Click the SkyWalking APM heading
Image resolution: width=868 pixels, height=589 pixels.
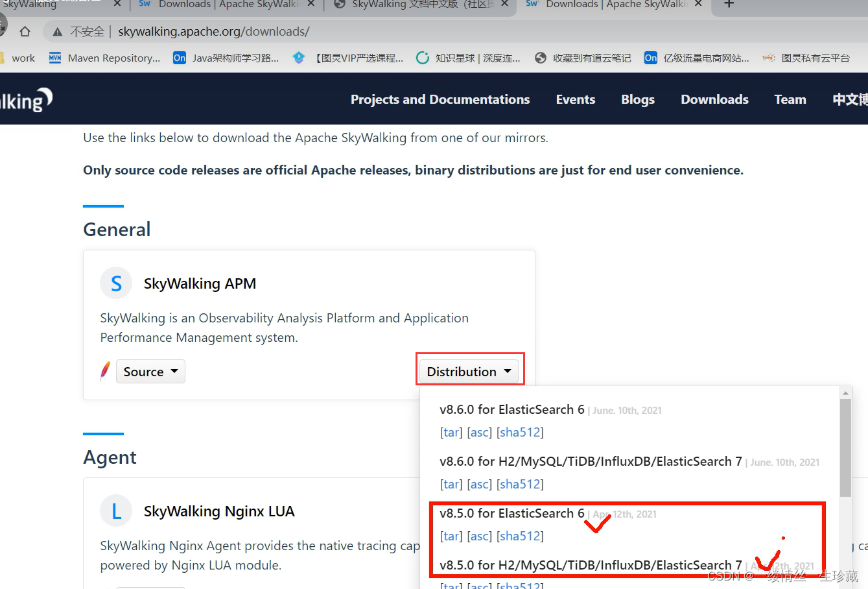click(x=200, y=283)
